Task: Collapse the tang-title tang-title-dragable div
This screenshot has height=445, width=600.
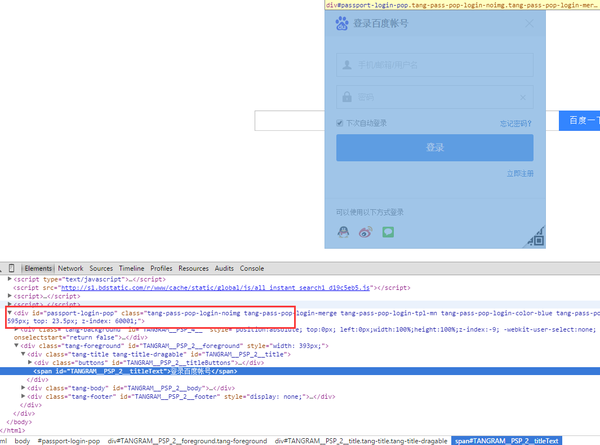Action: point(23,354)
